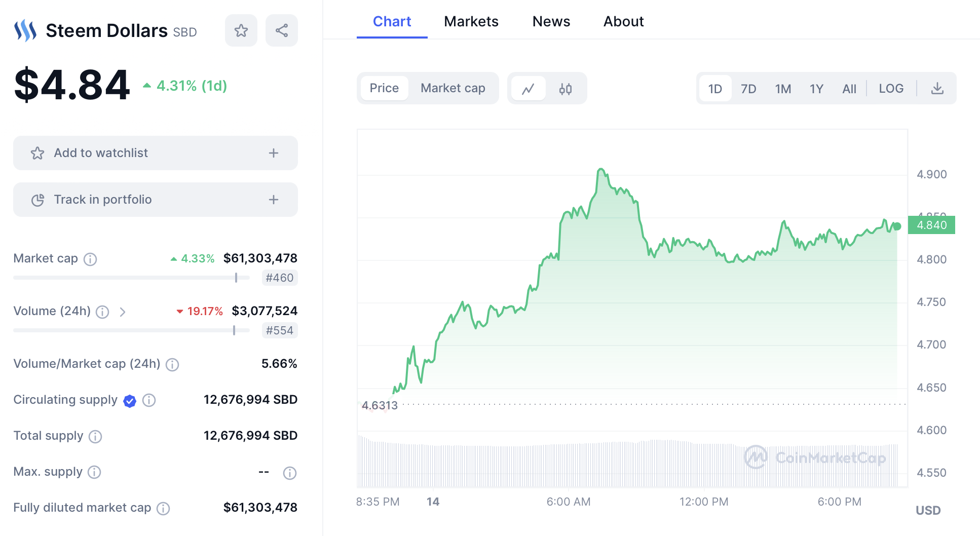This screenshot has height=536, width=980.
Task: Click the download chart data icon
Action: click(937, 89)
